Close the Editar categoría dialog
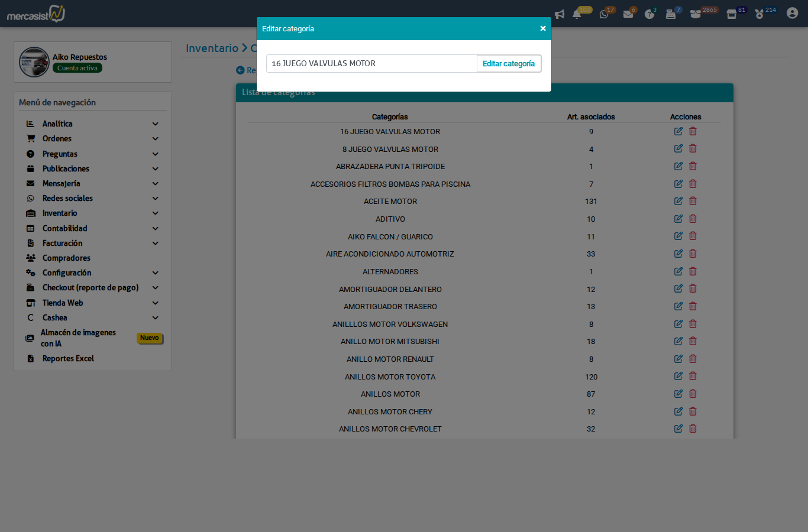Screen dimensions: 808x532 pos(542,28)
